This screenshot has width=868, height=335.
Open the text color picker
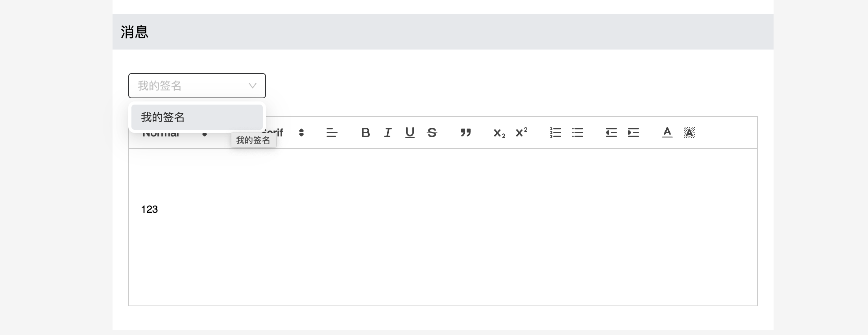(667, 133)
